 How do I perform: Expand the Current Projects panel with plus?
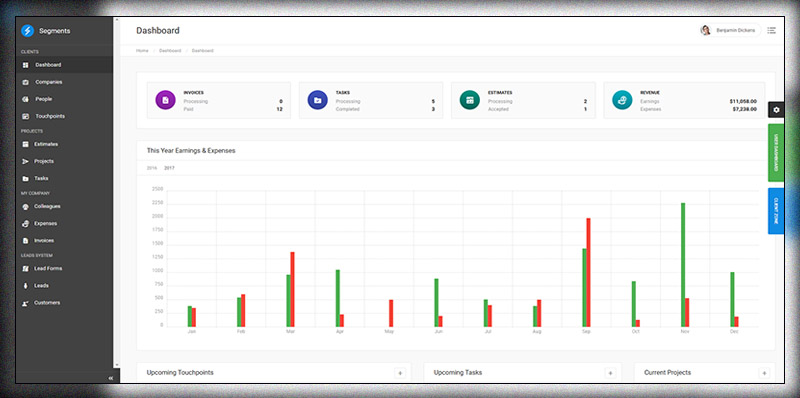764,373
